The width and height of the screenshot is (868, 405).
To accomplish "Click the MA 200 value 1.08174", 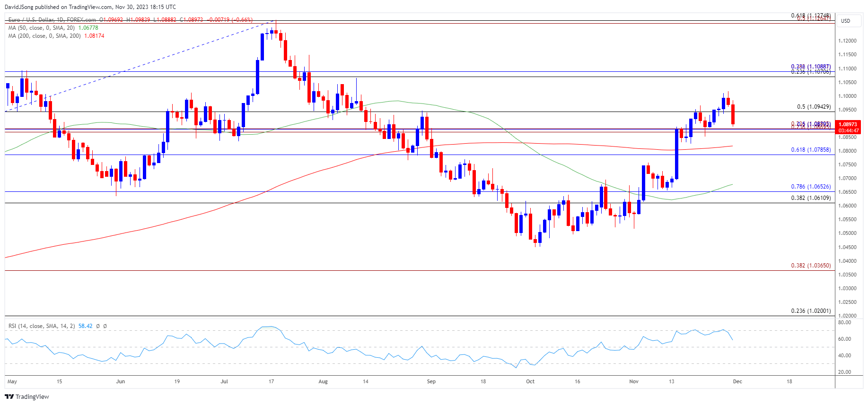I will pyautogui.click(x=94, y=36).
